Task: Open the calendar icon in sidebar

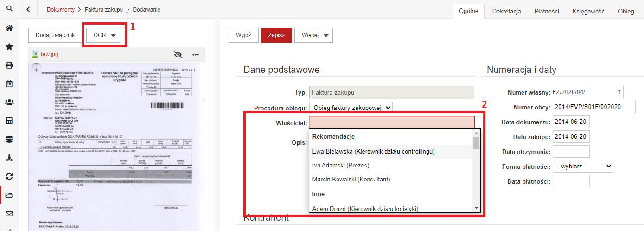Action: point(9,84)
